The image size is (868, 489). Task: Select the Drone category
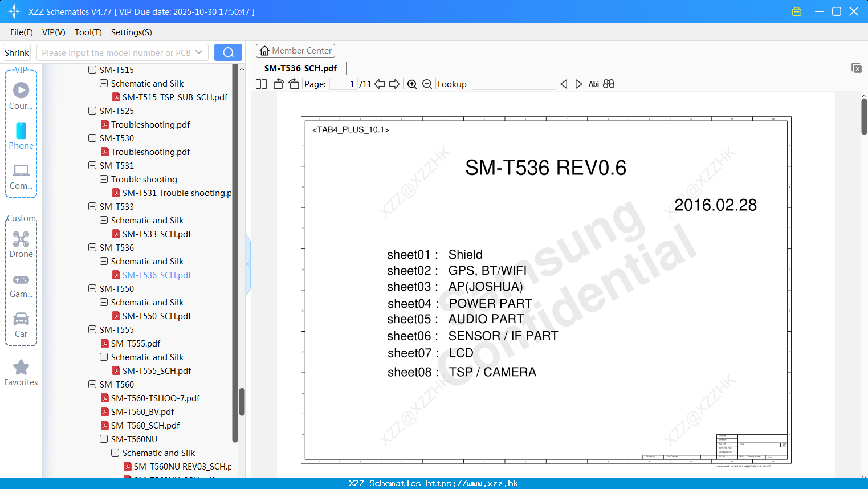point(21,244)
